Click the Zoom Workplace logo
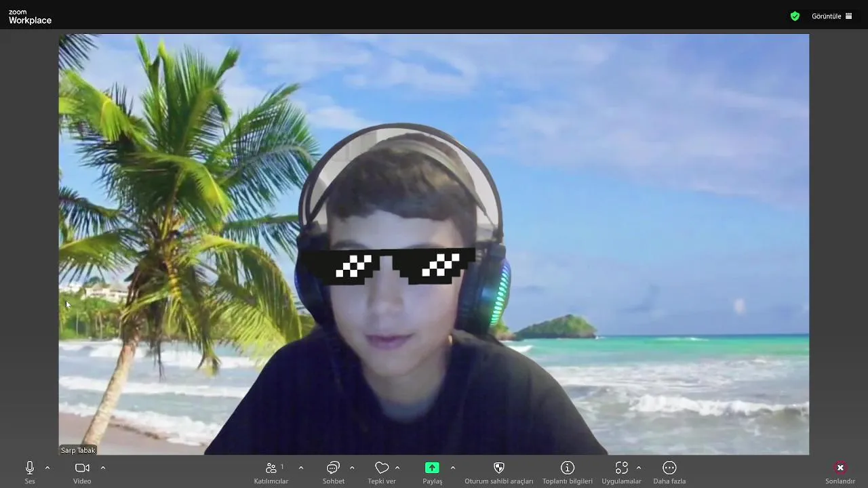868x488 pixels. point(30,17)
